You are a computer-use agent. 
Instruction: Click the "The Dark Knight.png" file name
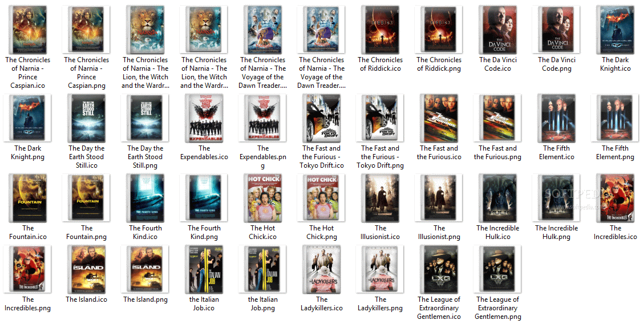[27, 152]
